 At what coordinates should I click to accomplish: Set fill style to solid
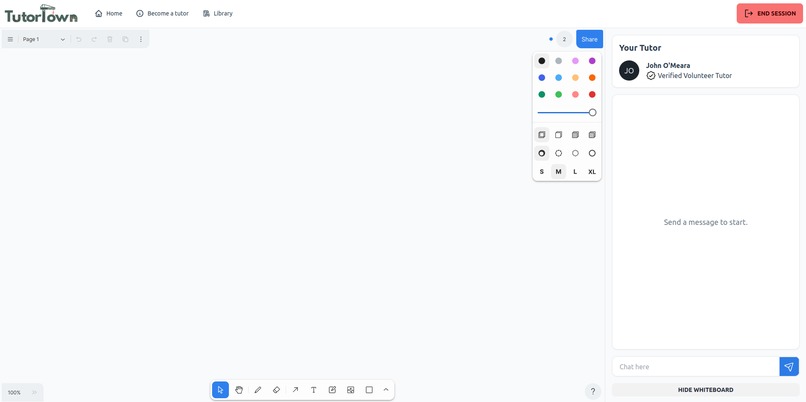(x=575, y=135)
